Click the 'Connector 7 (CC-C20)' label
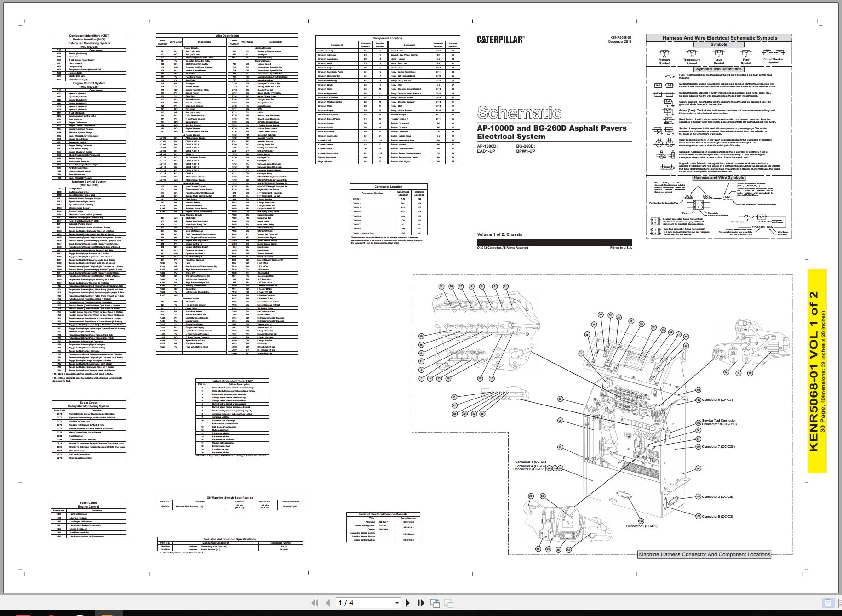 coord(718,447)
